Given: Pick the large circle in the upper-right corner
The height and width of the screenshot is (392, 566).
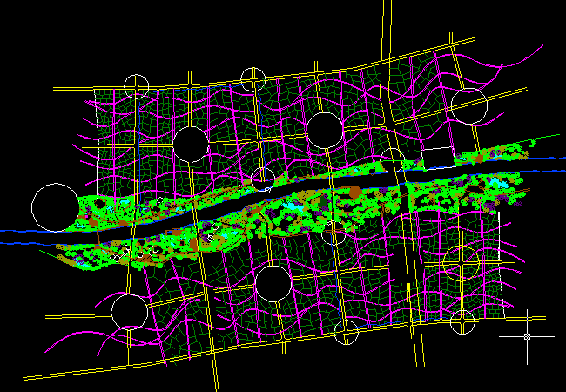Looking at the screenshot, I should click(468, 105).
